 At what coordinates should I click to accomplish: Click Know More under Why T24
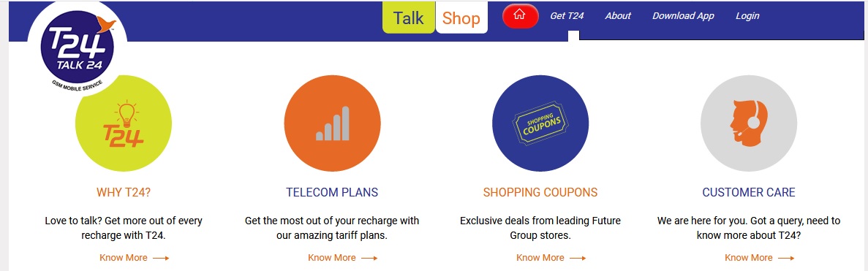pos(134,258)
